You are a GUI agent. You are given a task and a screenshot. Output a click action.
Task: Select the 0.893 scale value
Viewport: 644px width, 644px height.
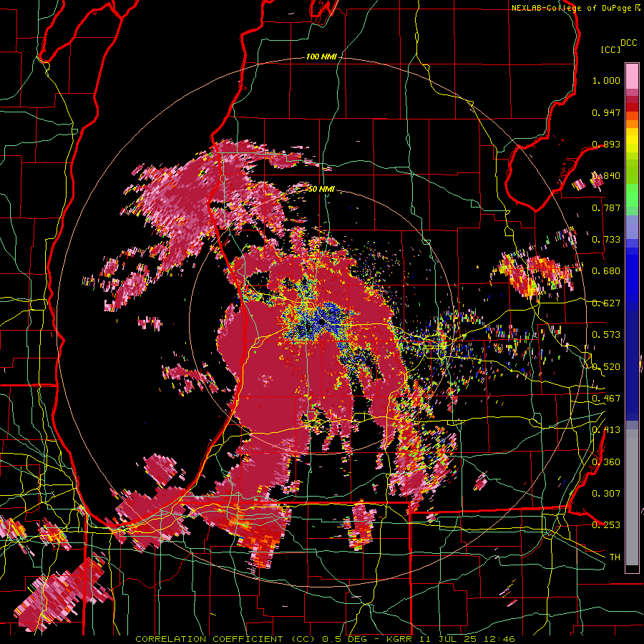(x=606, y=144)
